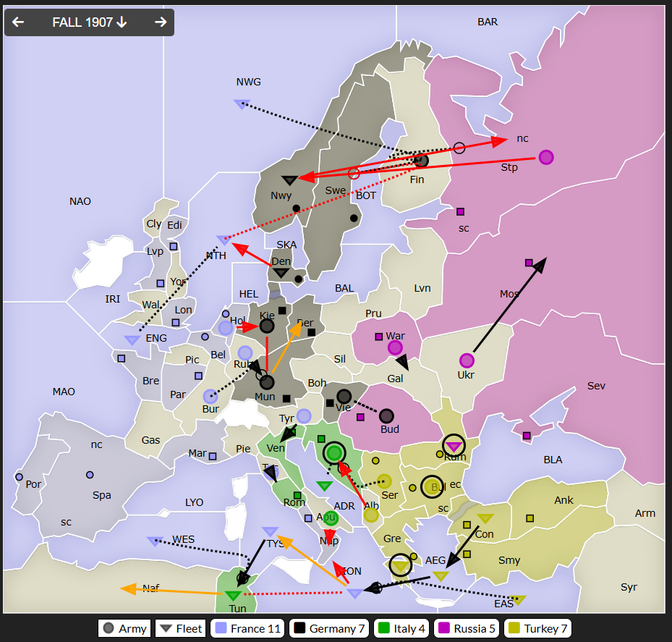The width and height of the screenshot is (672, 642).
Task: Click the French fleet in NTH
Action: coord(224,240)
